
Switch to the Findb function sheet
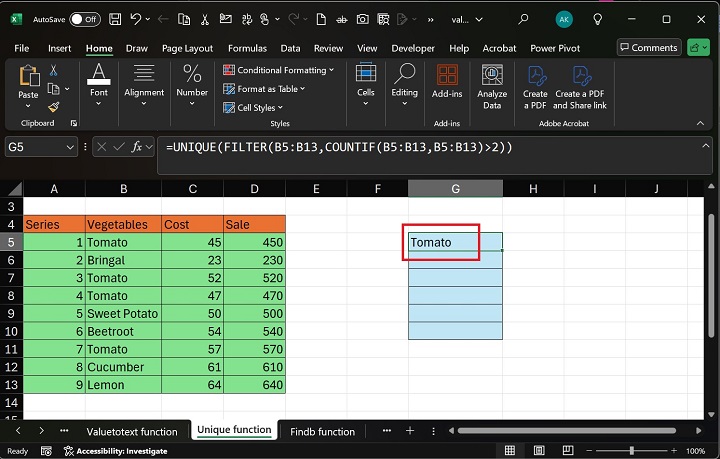pos(322,431)
